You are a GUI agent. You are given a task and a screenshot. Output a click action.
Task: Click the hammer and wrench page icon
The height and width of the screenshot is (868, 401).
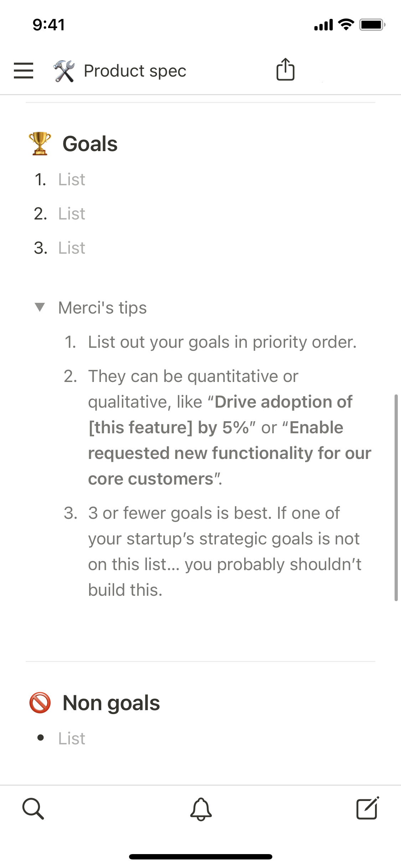64,71
